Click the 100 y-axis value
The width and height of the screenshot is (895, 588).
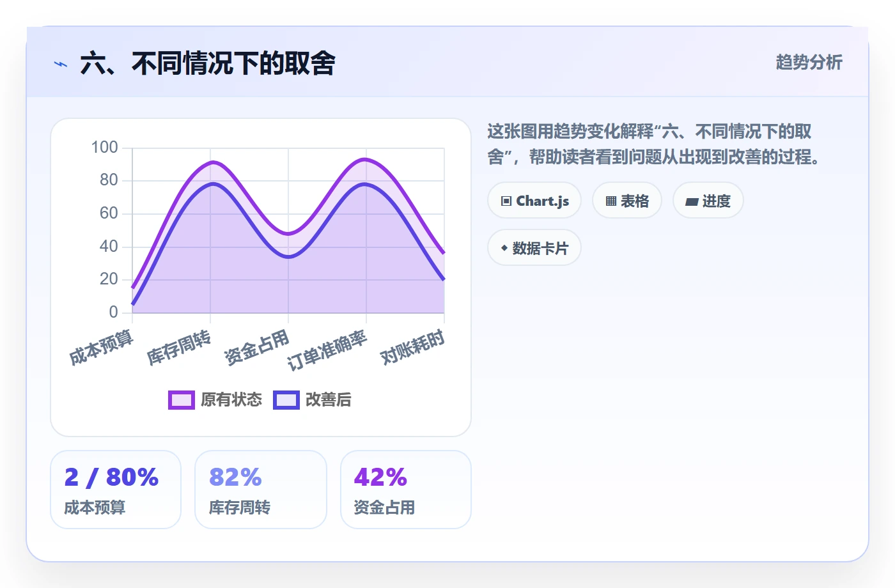tap(105, 148)
